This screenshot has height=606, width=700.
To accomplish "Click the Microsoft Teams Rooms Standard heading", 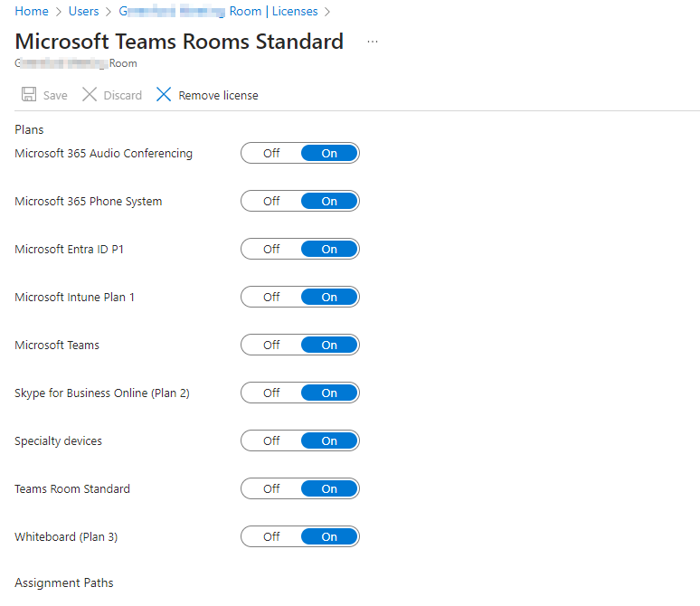I will [x=179, y=42].
